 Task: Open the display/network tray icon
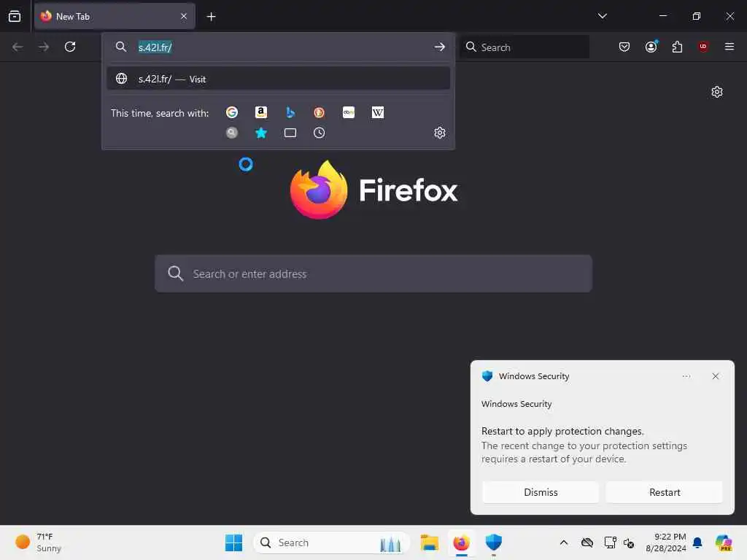click(610, 542)
